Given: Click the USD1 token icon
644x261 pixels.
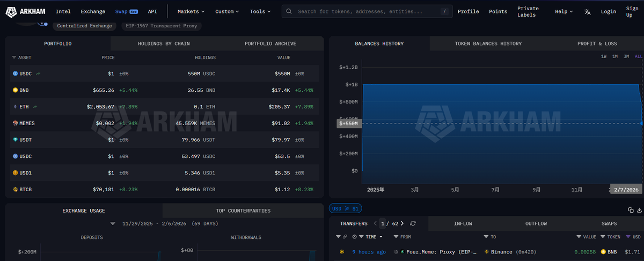Looking at the screenshot, I should point(15,173).
